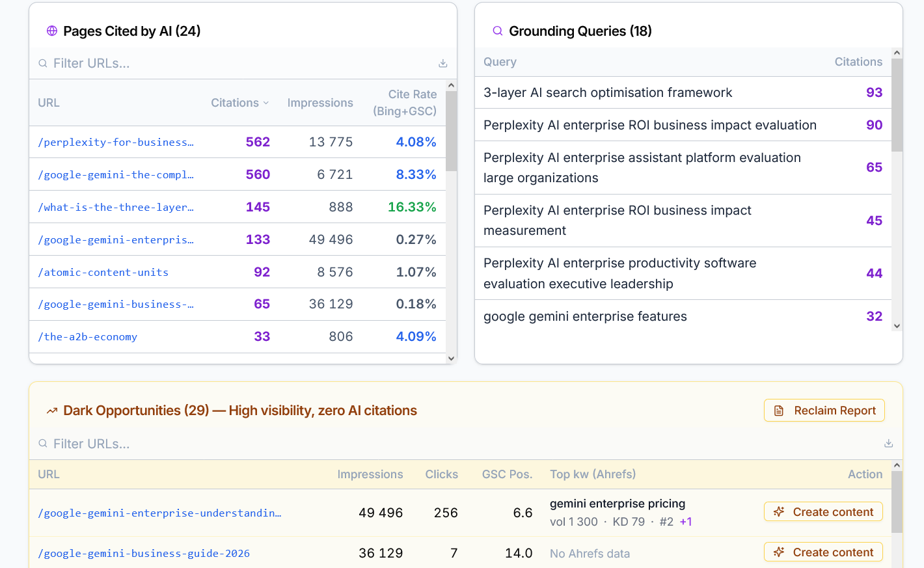924x568 pixels.
Task: Open the Reclaim Report
Action: point(824,411)
